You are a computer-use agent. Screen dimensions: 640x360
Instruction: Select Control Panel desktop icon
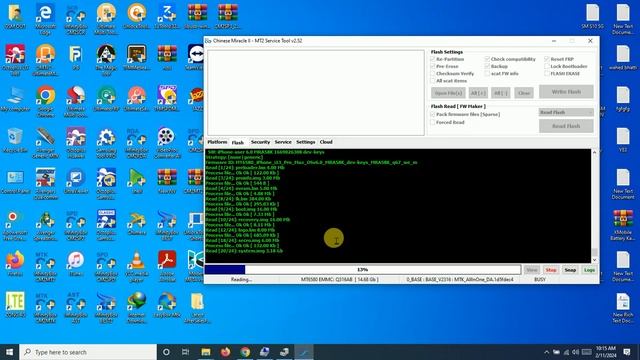(x=15, y=182)
